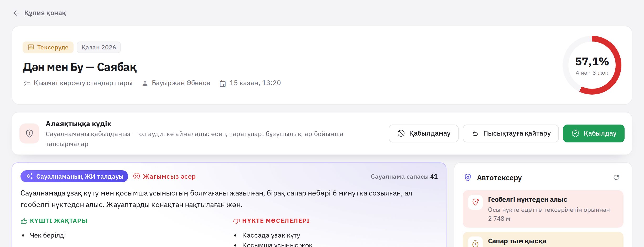The width and height of the screenshot is (644, 247).
Task: Click the person icon beside Бауыржан Әбенов
Action: pyautogui.click(x=145, y=84)
